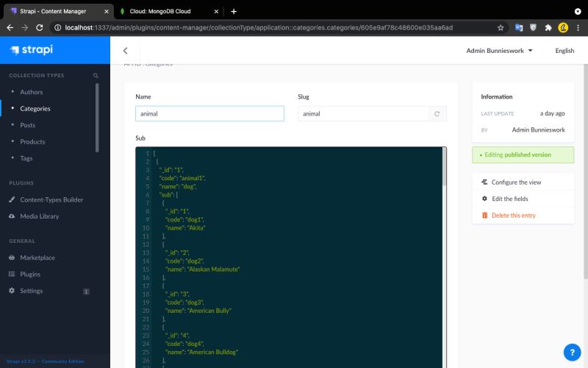This screenshot has height=368, width=588.
Task: Click the red trash icon for delete entry
Action: pyautogui.click(x=484, y=215)
